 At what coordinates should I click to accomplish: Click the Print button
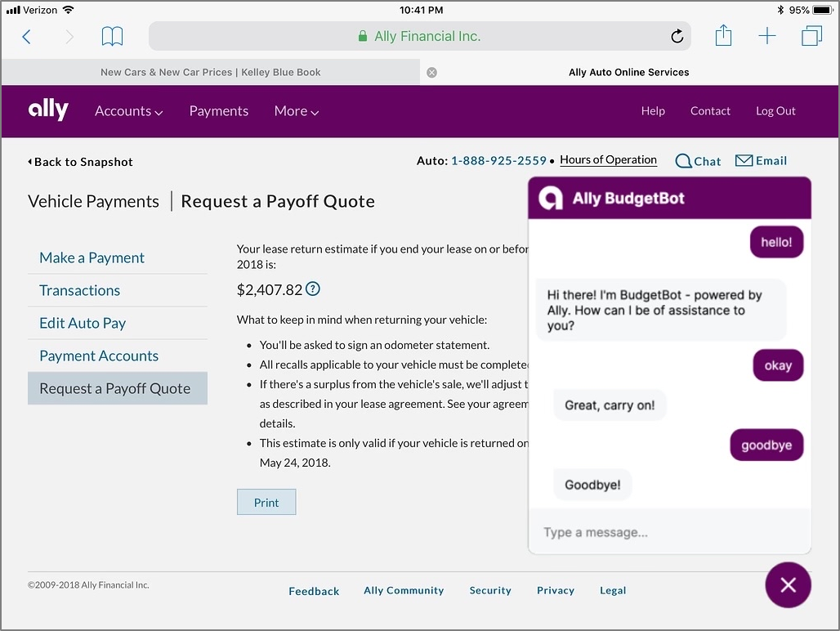coord(266,502)
